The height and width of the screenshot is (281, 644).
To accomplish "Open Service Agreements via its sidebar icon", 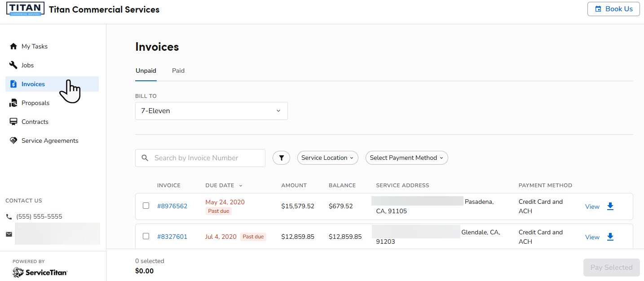I will tap(13, 140).
